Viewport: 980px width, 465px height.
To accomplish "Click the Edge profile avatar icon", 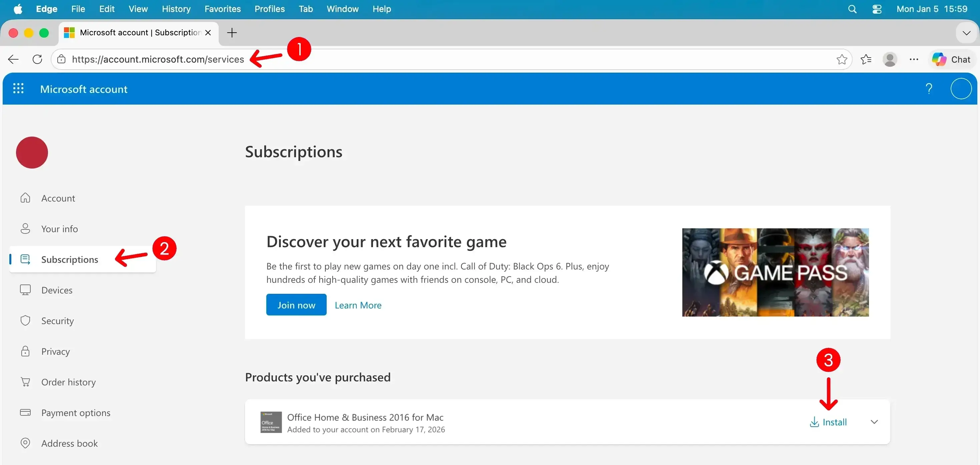I will tap(889, 59).
